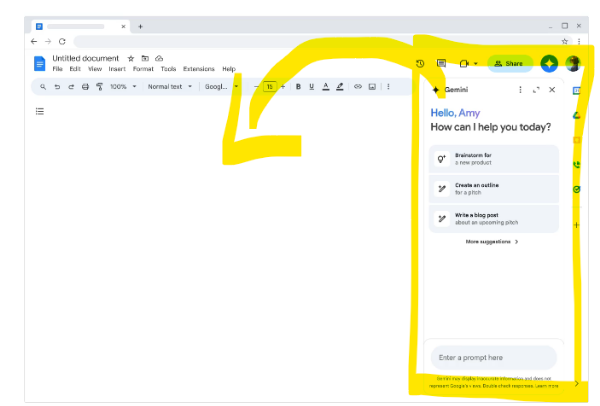Choose Create an outline for a pitch
600x406 pixels.
(494, 189)
